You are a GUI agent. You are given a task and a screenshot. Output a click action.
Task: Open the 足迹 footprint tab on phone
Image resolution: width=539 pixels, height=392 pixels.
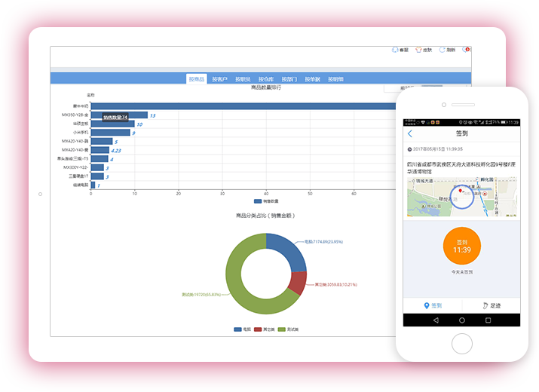point(491,305)
